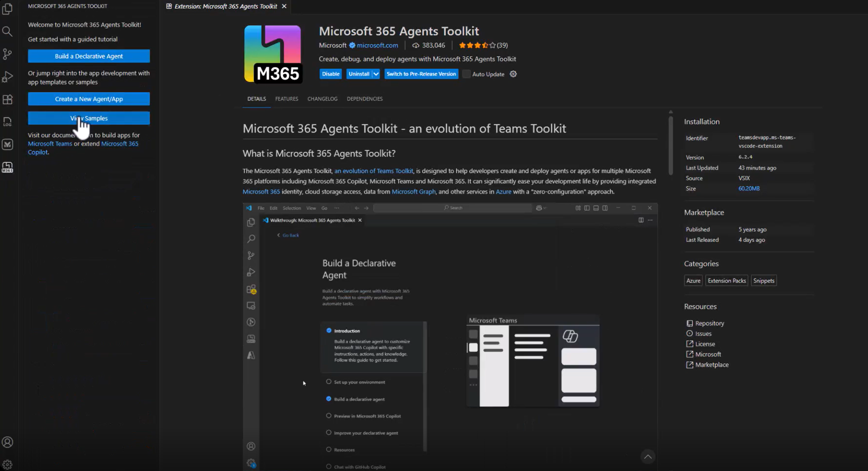Open the Manage settings gear
Image resolution: width=868 pixels, height=471 pixels.
(x=8, y=464)
